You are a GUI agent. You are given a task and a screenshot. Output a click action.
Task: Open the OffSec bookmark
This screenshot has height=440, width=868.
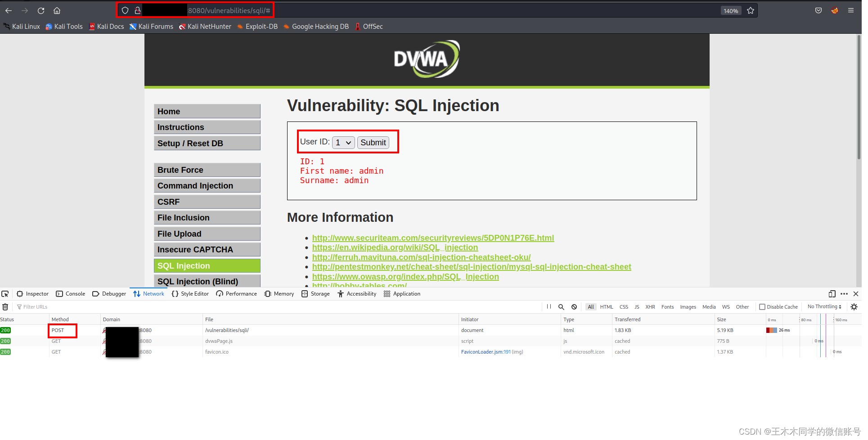[369, 27]
